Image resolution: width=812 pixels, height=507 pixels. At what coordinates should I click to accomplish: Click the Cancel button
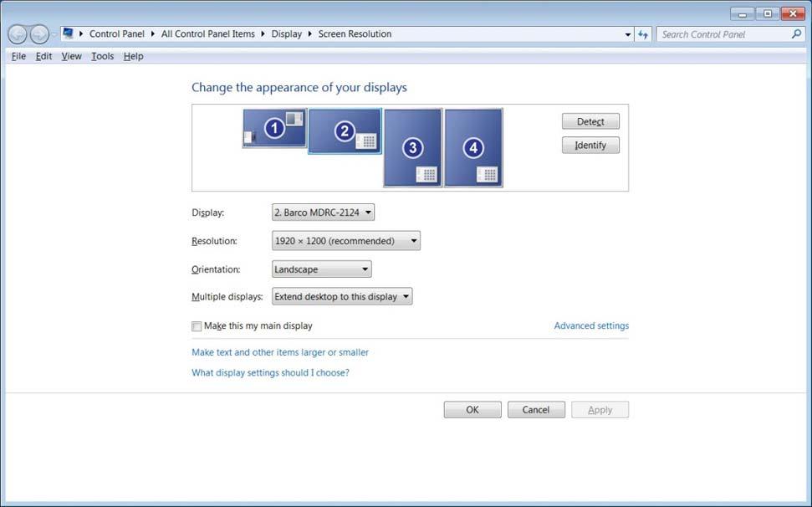[536, 410]
